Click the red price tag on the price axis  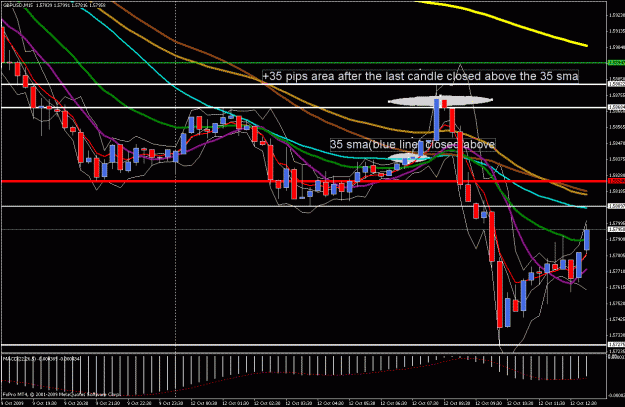click(x=616, y=181)
